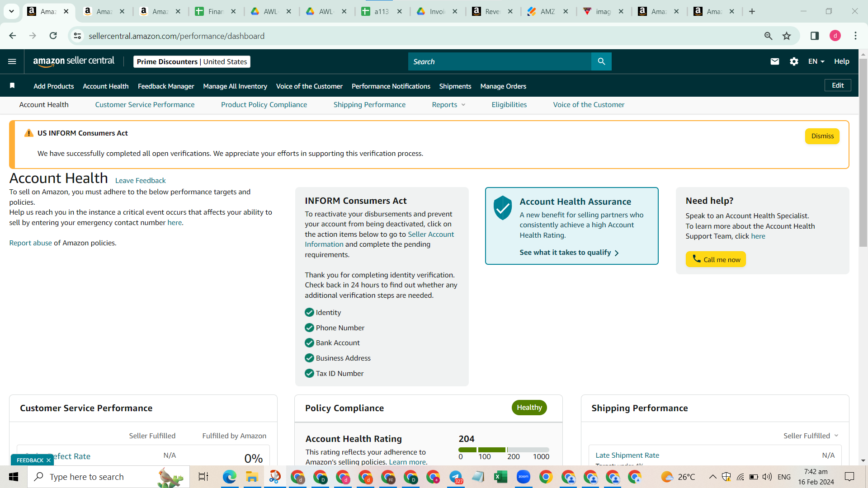The width and height of the screenshot is (868, 488).
Task: Click the search magnifier button
Action: click(601, 61)
